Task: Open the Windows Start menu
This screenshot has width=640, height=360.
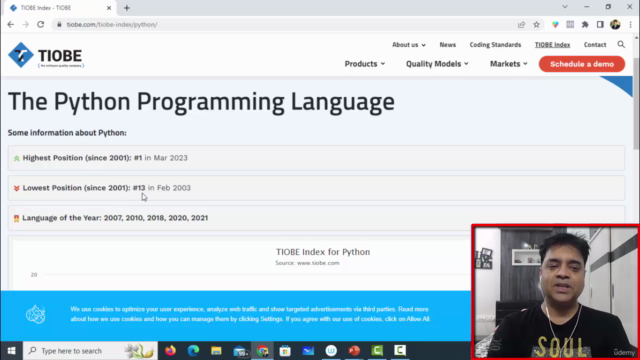Action: tap(11, 351)
